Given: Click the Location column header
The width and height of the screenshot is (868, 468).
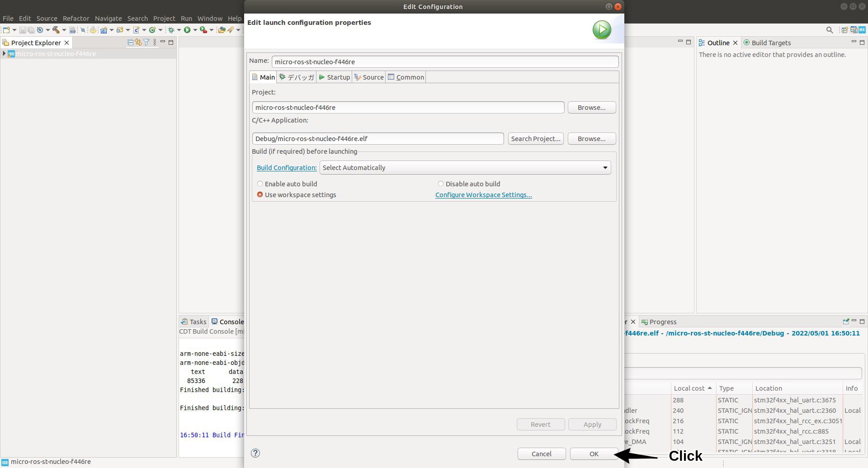Looking at the screenshot, I should (x=797, y=388).
